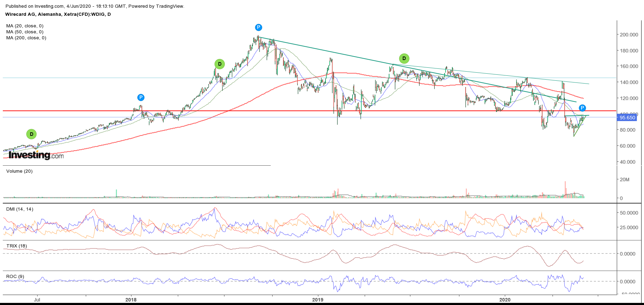Click the green D marker near Jul 2017

pyautogui.click(x=32, y=134)
